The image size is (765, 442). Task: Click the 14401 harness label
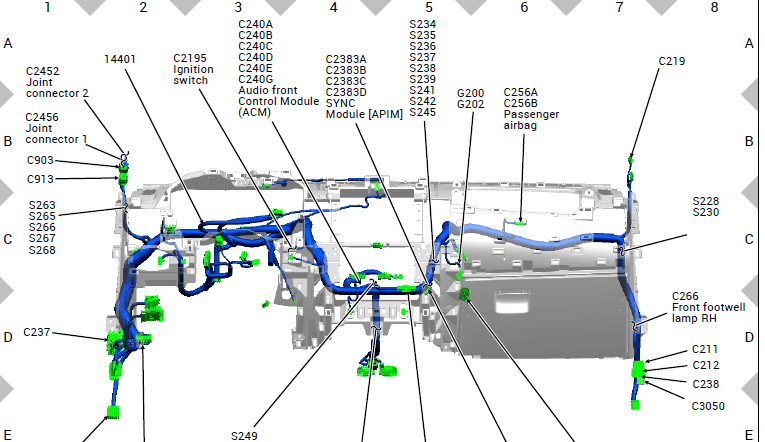(x=120, y=59)
